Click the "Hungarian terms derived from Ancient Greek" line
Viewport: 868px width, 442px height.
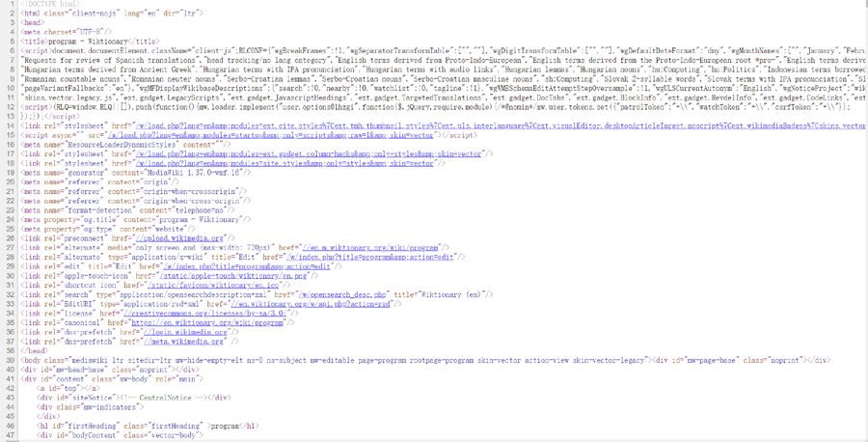click(x=444, y=69)
